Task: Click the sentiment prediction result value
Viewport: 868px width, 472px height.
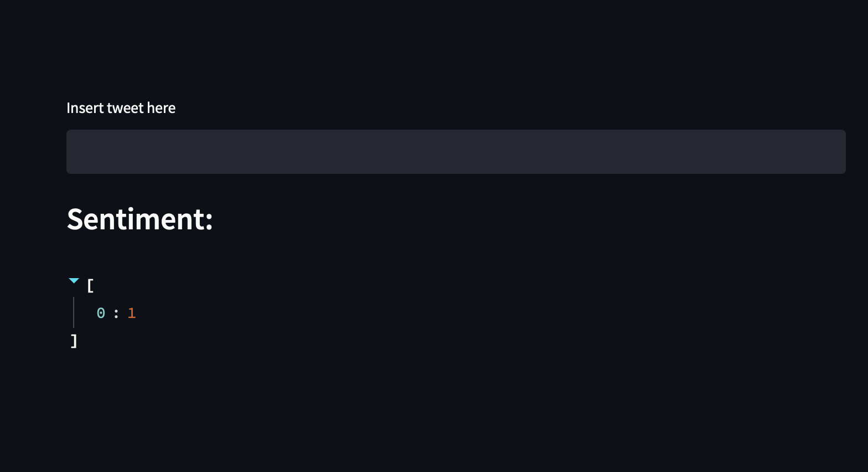Action: 131,313
